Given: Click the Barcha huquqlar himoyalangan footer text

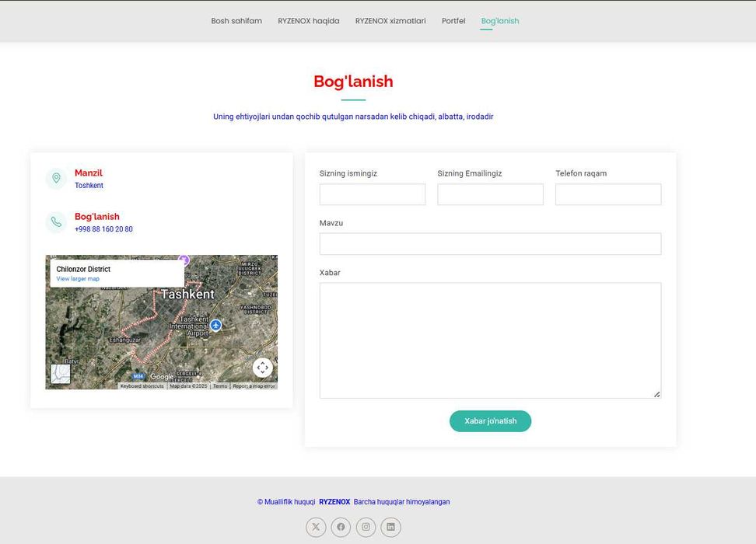Looking at the screenshot, I should click(401, 501).
